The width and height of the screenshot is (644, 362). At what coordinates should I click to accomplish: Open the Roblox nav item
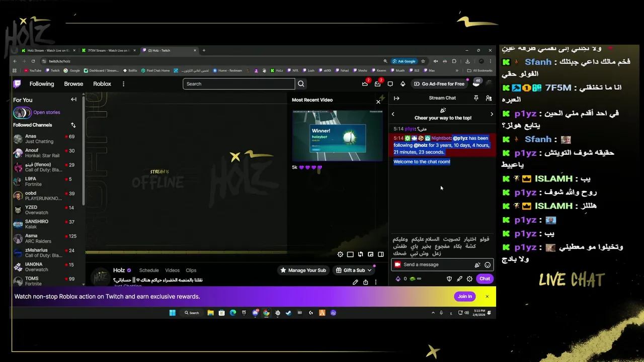pyautogui.click(x=102, y=84)
